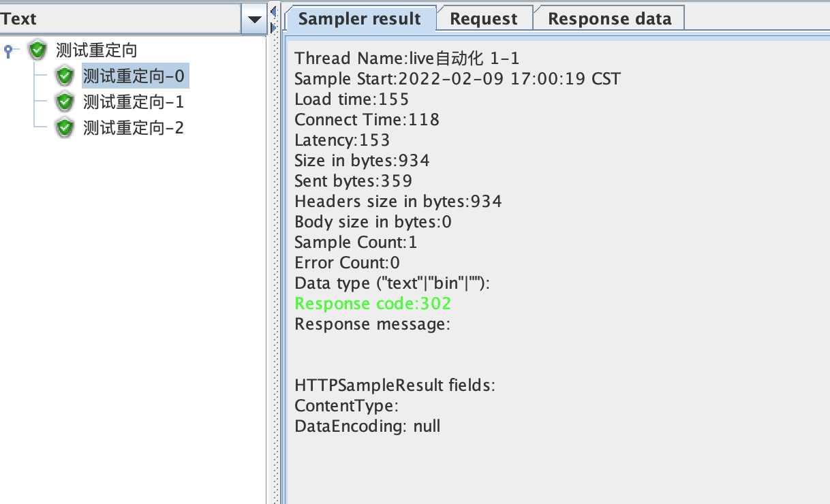Image resolution: width=830 pixels, height=504 pixels.
Task: Click the green Response code:302 line
Action: (x=372, y=303)
